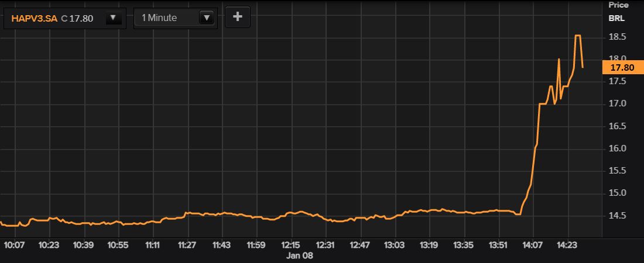Select the HAPV3.SA ticker label
The width and height of the screenshot is (644, 263).
point(35,18)
